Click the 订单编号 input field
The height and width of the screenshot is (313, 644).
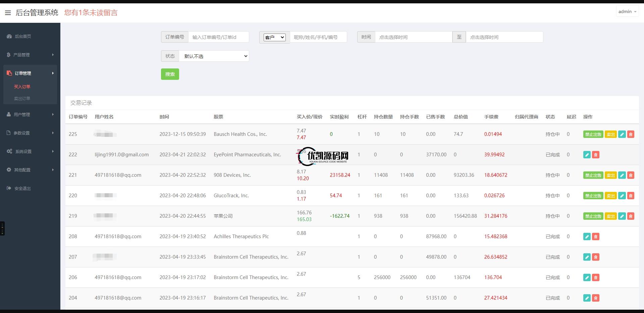(x=218, y=37)
